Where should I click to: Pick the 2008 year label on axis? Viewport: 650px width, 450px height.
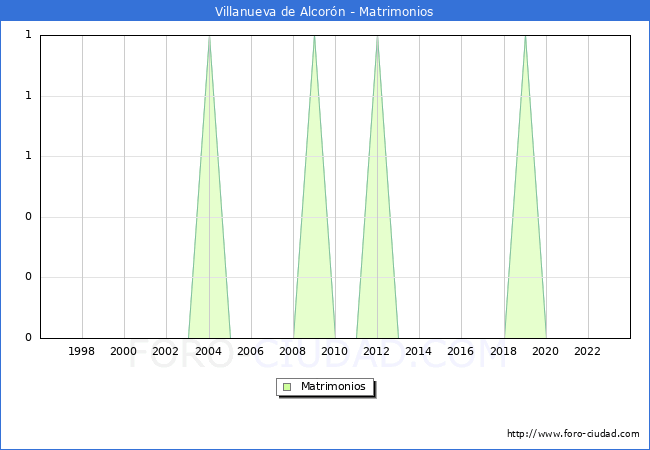coord(293,351)
